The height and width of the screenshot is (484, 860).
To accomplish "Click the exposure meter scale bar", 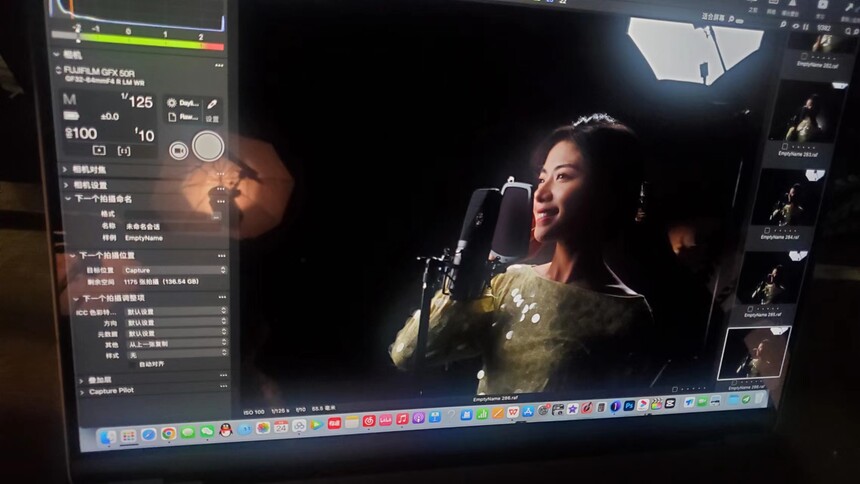I will tap(137, 41).
